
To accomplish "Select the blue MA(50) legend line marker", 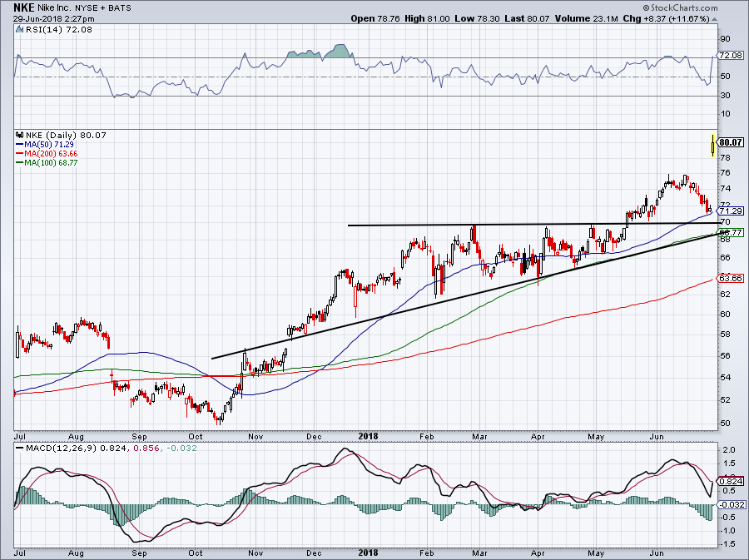I will pyautogui.click(x=20, y=144).
